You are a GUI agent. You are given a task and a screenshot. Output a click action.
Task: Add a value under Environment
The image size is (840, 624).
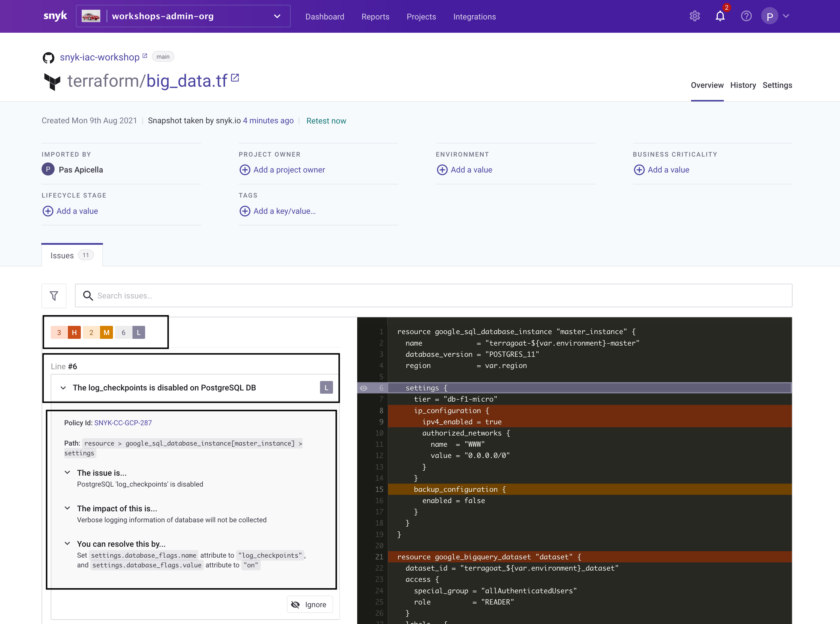(x=465, y=170)
